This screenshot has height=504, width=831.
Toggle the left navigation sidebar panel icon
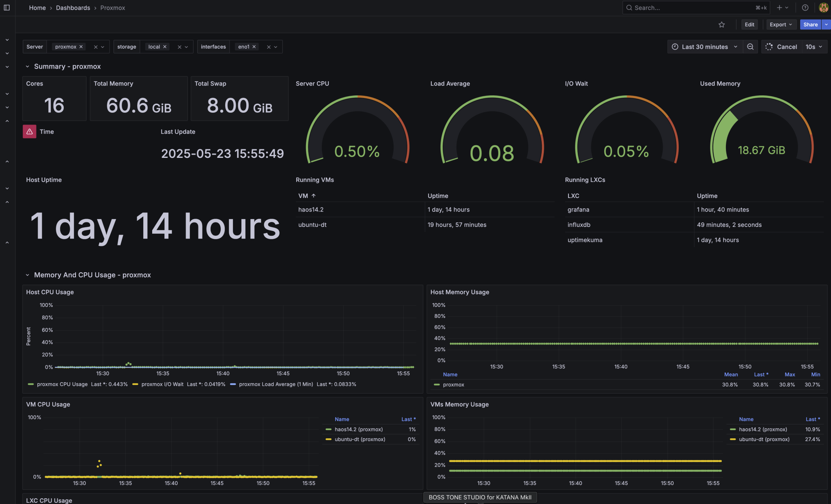point(7,7)
